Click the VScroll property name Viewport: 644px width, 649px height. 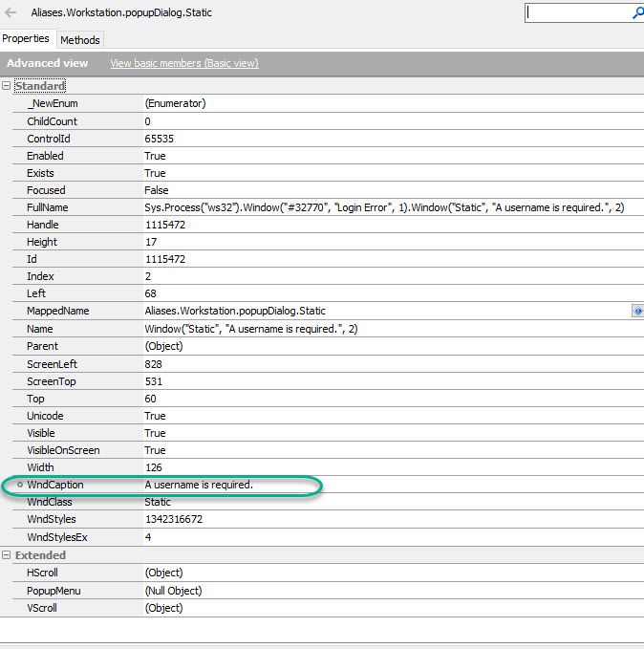click(44, 608)
